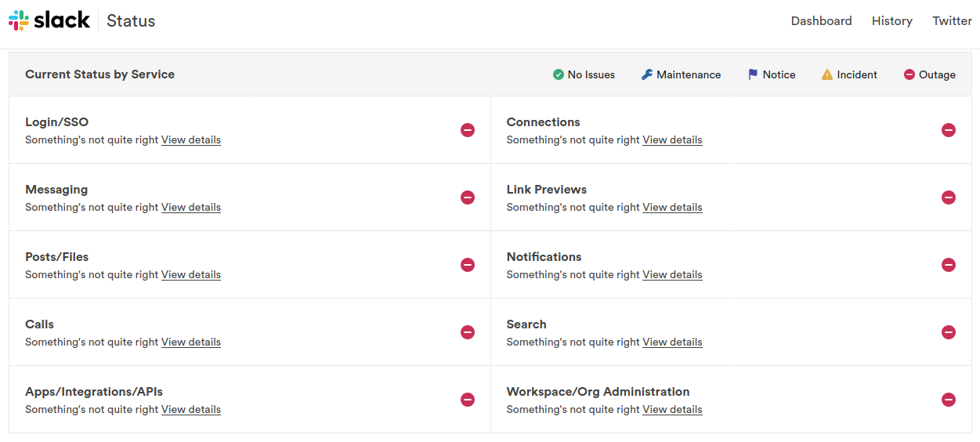Open View details under Search
Image resolution: width=980 pixels, height=442 pixels.
pos(672,342)
